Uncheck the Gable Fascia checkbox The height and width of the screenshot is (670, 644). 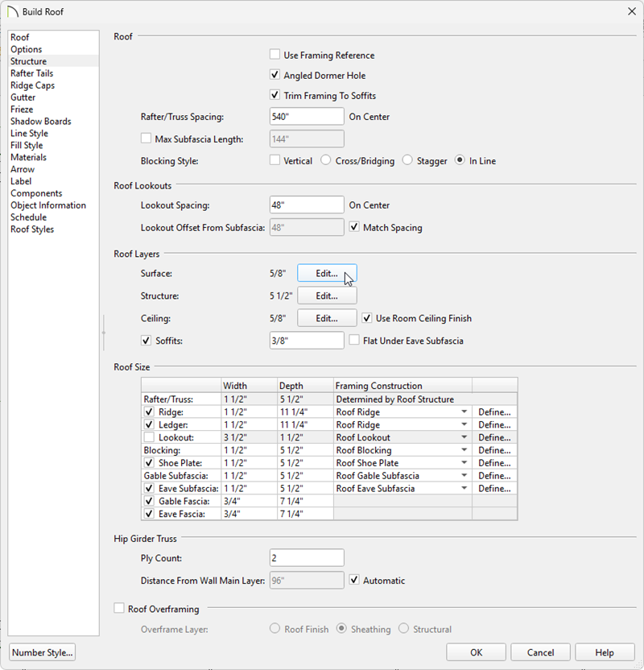pos(149,501)
